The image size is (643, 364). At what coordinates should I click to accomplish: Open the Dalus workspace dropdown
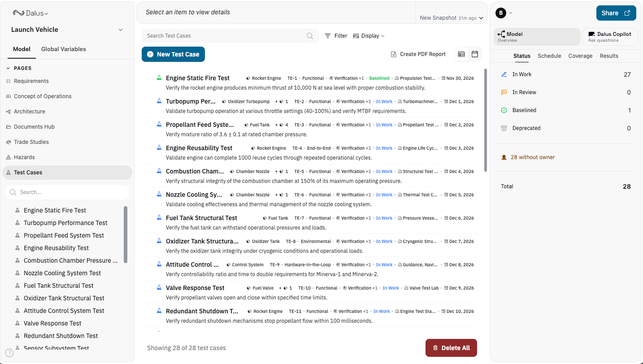(30, 13)
